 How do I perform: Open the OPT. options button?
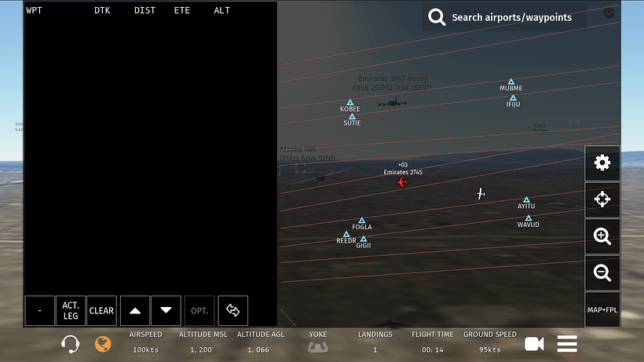coord(199,311)
